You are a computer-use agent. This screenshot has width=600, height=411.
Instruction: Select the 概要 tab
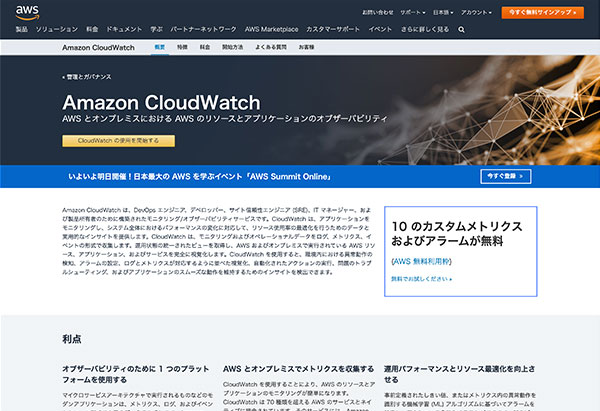pyautogui.click(x=160, y=47)
